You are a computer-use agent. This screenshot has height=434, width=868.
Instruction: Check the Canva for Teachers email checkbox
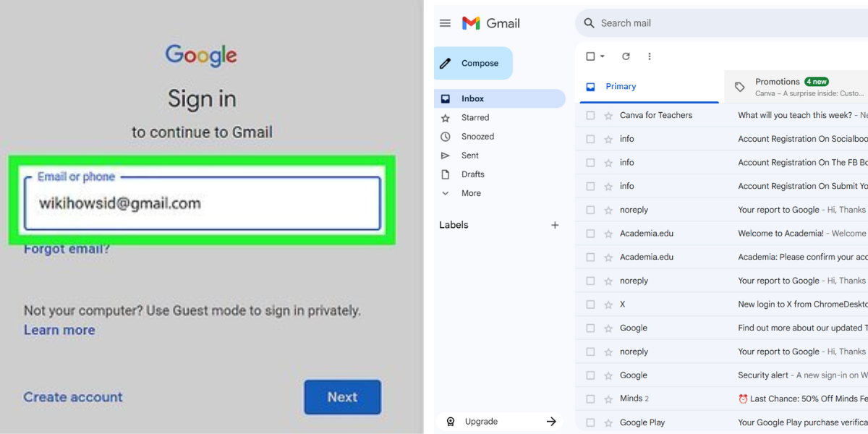click(590, 116)
